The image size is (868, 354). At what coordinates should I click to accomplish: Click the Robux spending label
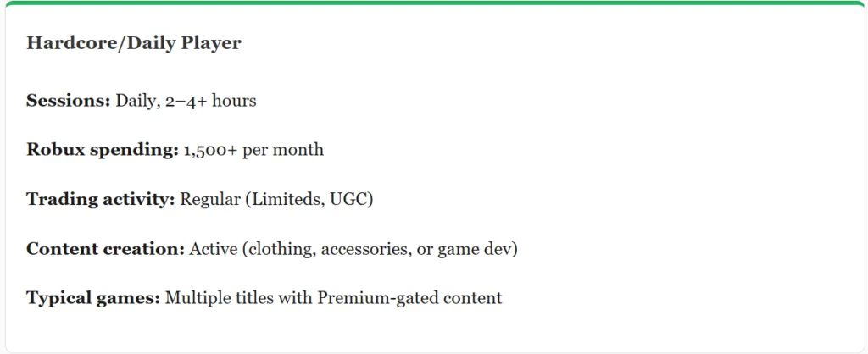(x=102, y=150)
